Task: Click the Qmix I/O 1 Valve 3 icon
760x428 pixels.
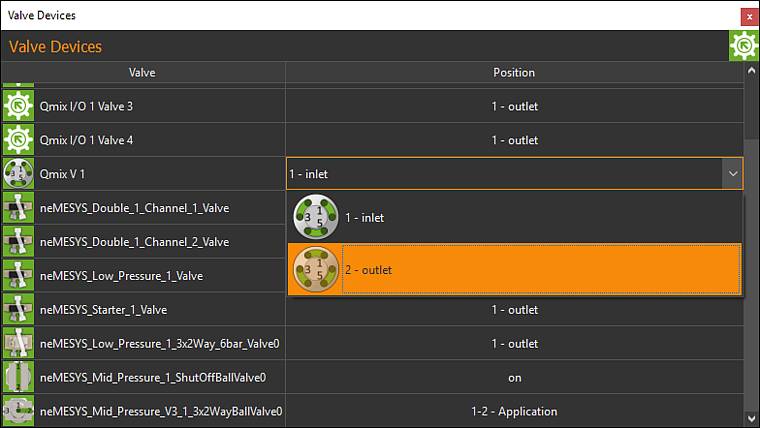Action: click(18, 106)
